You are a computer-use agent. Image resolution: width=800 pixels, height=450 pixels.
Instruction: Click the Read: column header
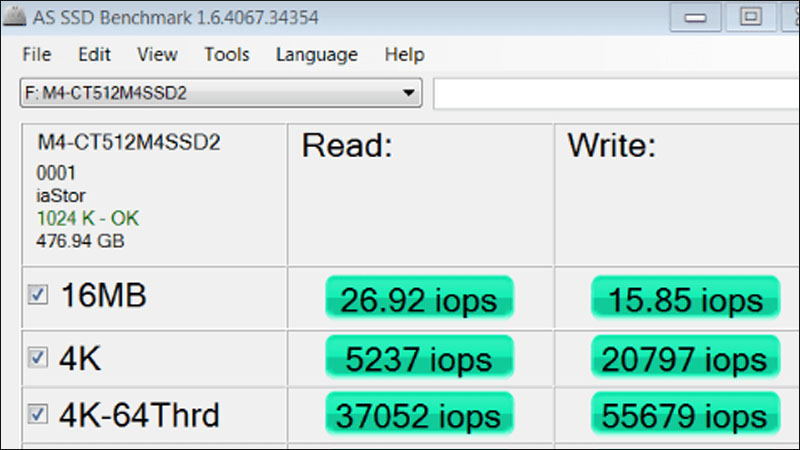(347, 145)
